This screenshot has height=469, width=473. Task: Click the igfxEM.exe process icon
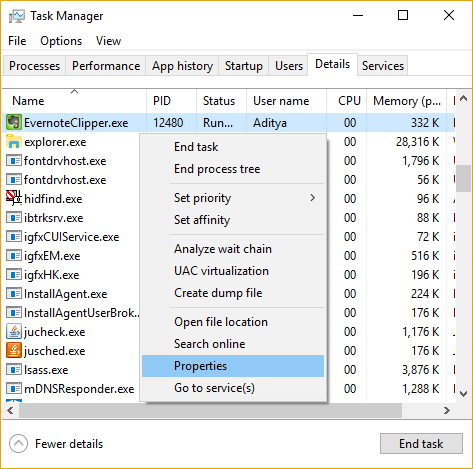pos(14,256)
